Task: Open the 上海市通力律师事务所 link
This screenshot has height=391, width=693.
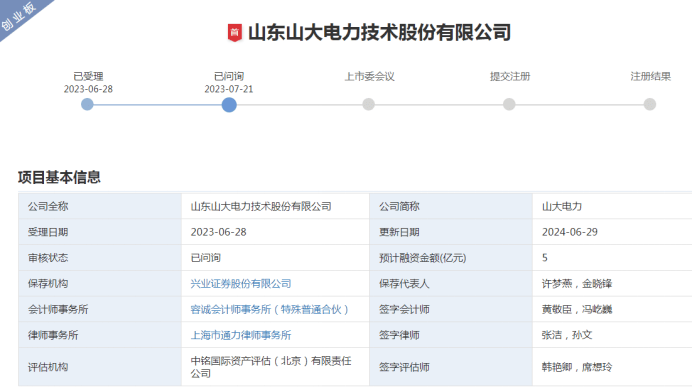Action: point(241,335)
